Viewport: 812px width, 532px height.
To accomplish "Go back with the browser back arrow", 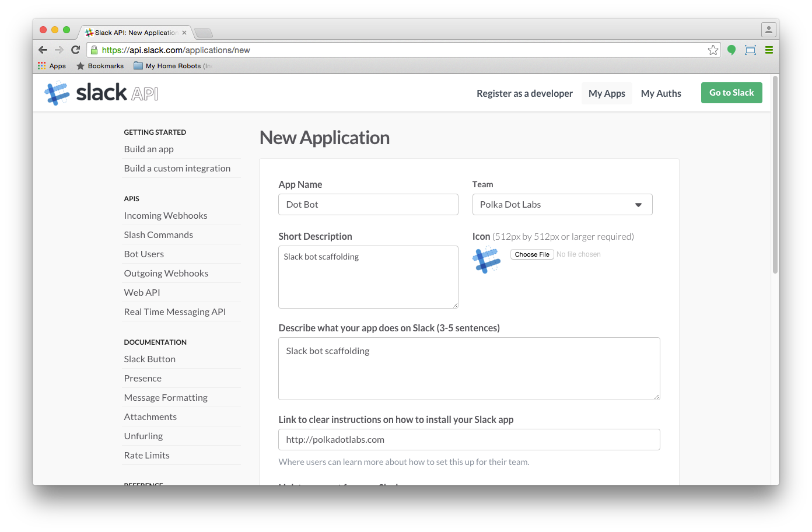I will click(x=43, y=50).
